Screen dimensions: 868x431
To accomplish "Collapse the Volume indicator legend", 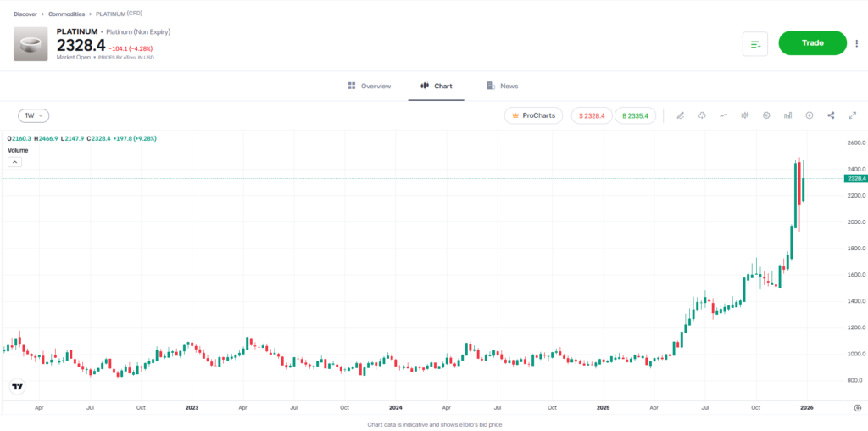I will pos(14,161).
